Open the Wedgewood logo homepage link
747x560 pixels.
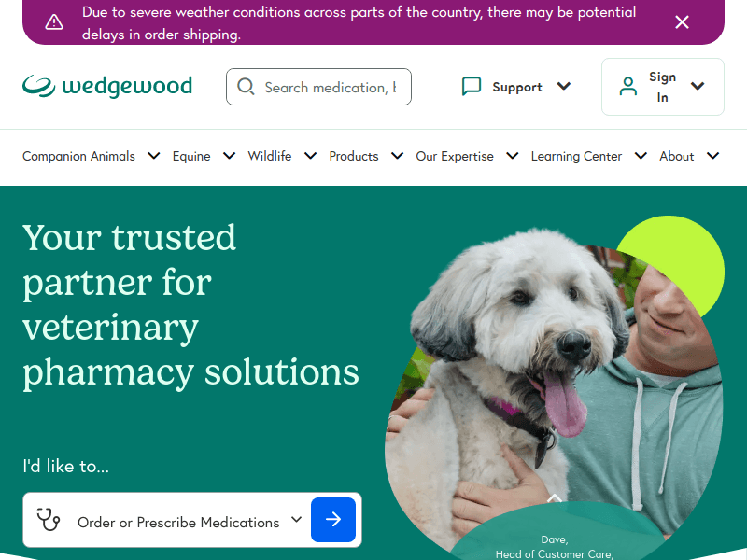tap(107, 86)
